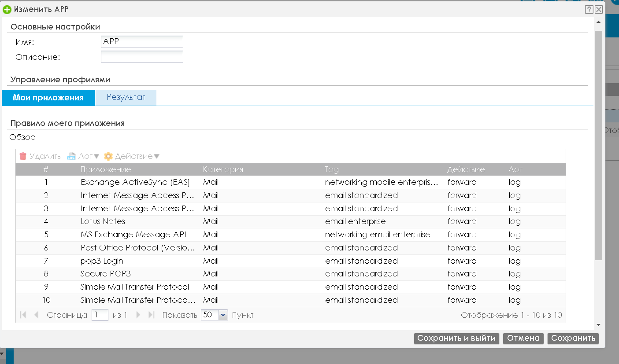Click the Сохранить и выйти button
The height and width of the screenshot is (364, 619).
(x=456, y=338)
